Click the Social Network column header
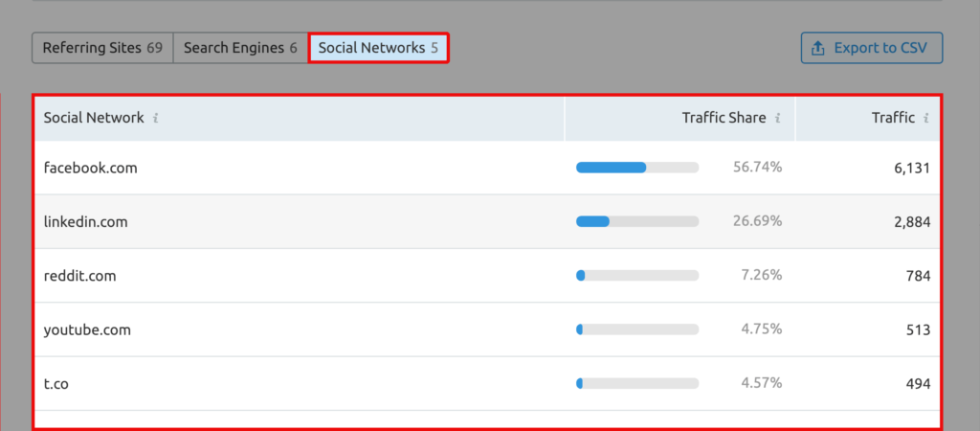980x431 pixels. coord(94,118)
